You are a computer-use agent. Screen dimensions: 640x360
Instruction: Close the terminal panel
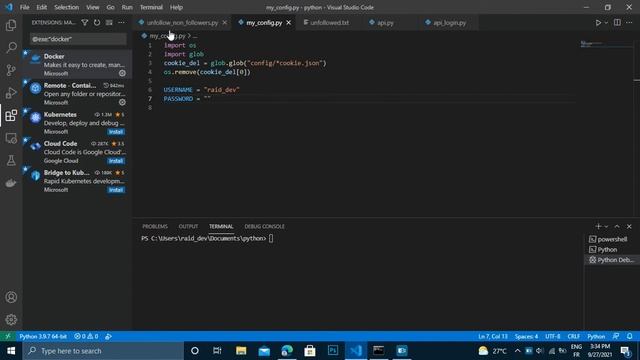click(629, 226)
